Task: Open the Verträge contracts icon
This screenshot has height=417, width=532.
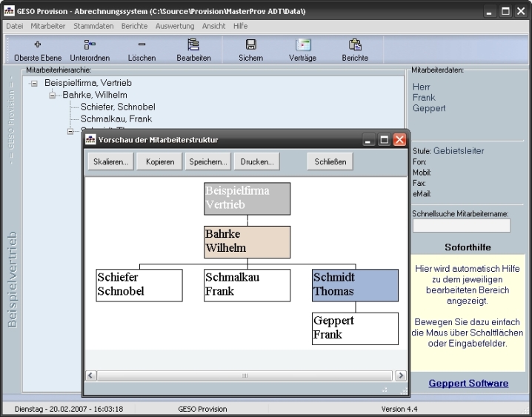Action: (303, 45)
